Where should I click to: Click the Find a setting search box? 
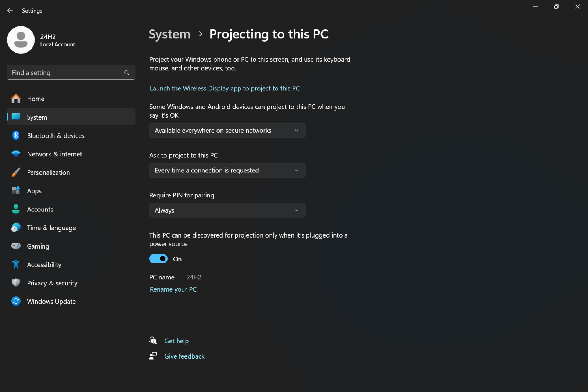coord(71,72)
